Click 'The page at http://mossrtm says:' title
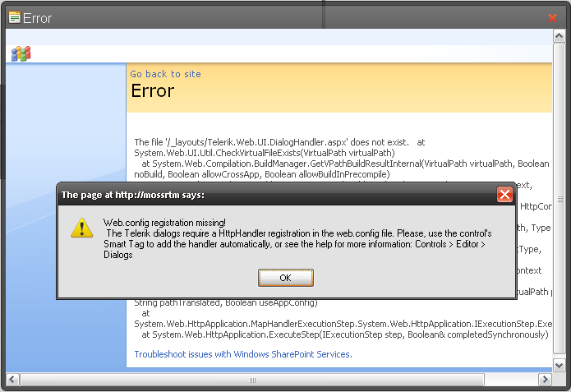This screenshot has height=392, width=571. (133, 195)
